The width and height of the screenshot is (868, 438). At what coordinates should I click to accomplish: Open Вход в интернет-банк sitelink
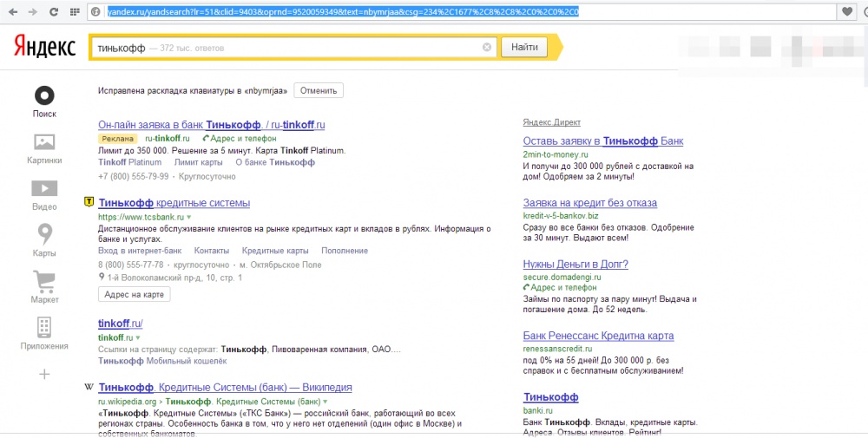(x=140, y=251)
